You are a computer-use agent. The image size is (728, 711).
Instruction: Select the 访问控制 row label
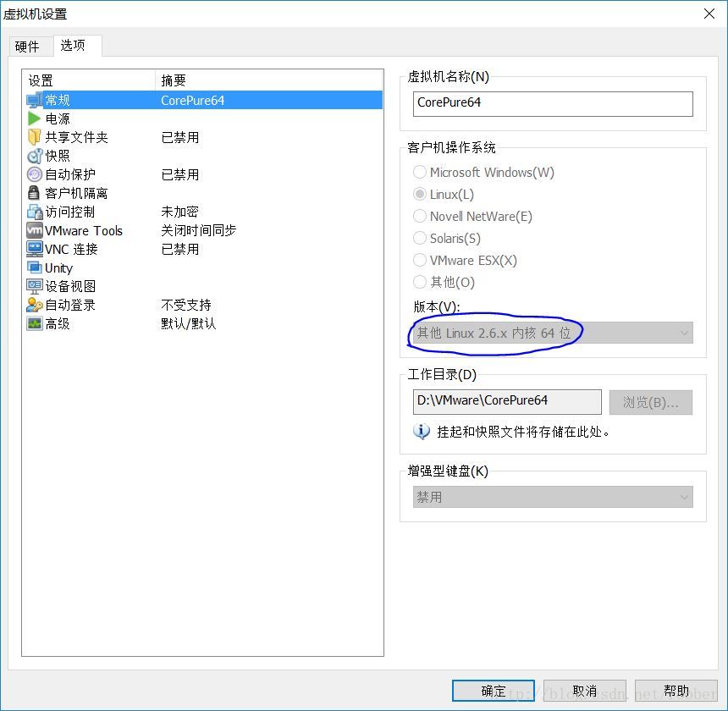70,212
